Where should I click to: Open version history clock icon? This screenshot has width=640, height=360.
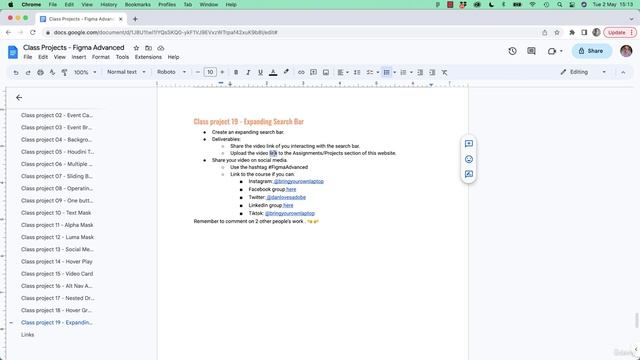coord(512,51)
